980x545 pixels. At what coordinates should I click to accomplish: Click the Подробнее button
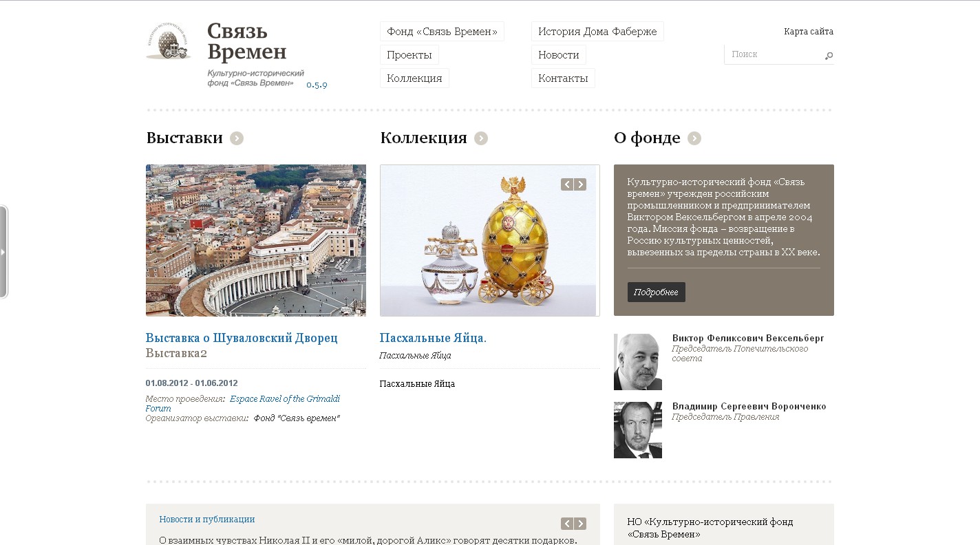coord(656,292)
